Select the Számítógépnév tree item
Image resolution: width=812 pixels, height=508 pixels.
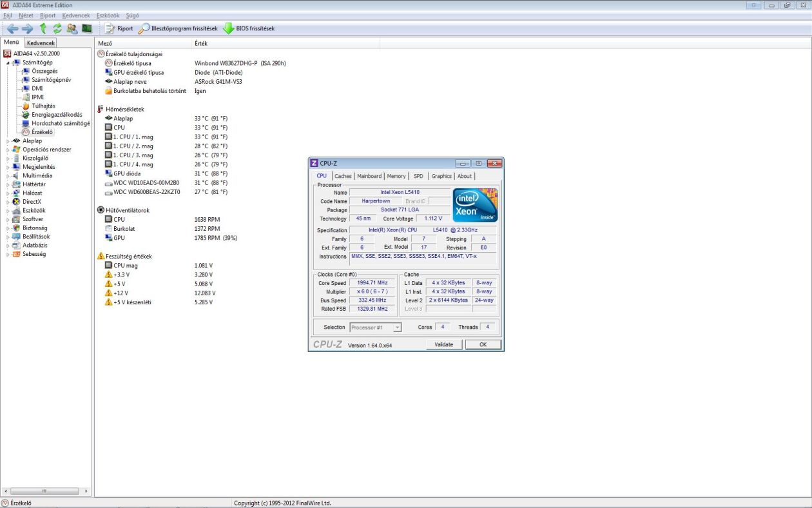pos(51,80)
